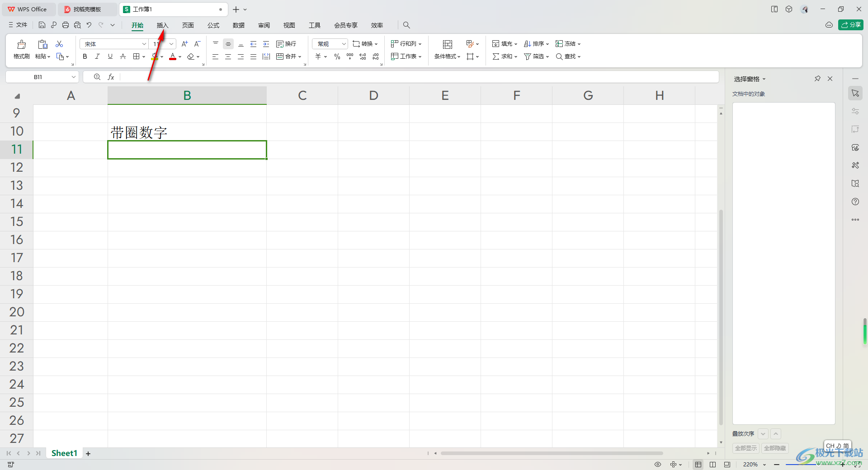Viewport: 868px width, 470px height.
Task: Click the Cut scissors icon
Action: click(x=59, y=44)
